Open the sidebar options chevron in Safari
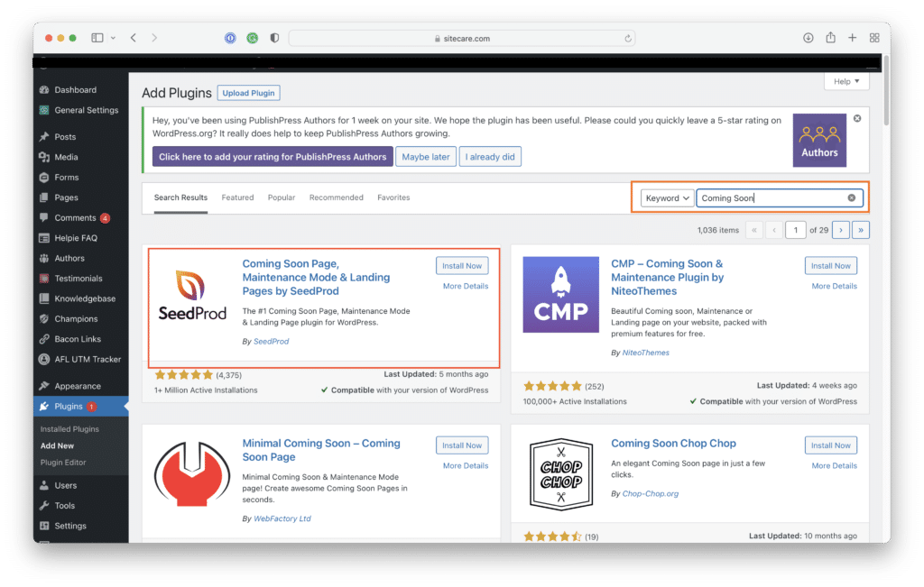The width and height of the screenshot is (924, 587). pos(113,38)
